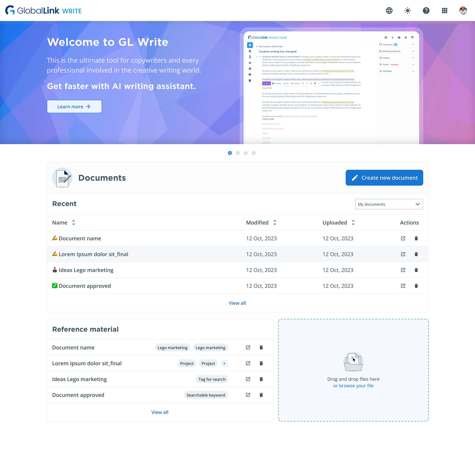Delete 'Ideas Lego marketing' from Recent table
475x476 pixels.
(x=416, y=270)
